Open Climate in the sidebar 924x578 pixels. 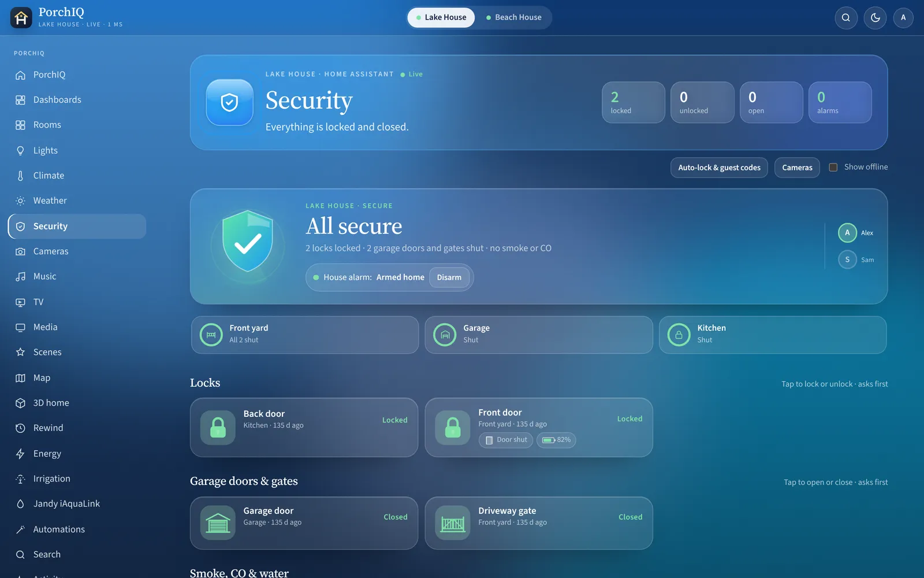pos(77,176)
